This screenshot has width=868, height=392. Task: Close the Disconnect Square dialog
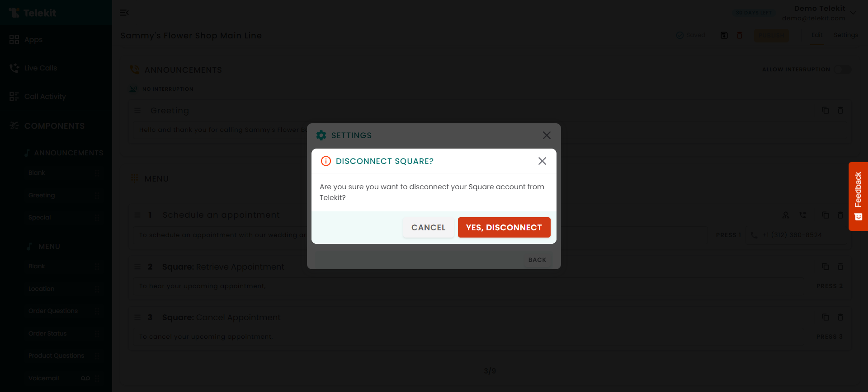pyautogui.click(x=542, y=161)
